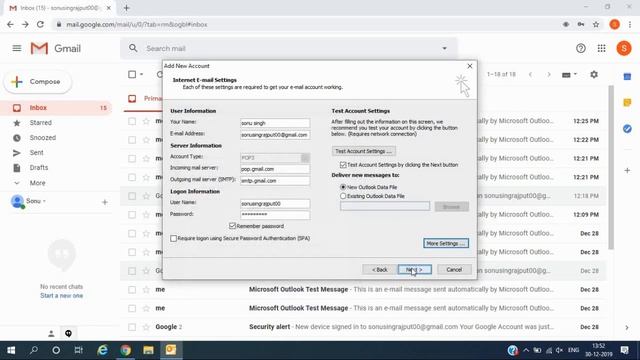640x360 pixels.
Task: Select the 12:25 PM message checkbox
Action: click(132, 121)
